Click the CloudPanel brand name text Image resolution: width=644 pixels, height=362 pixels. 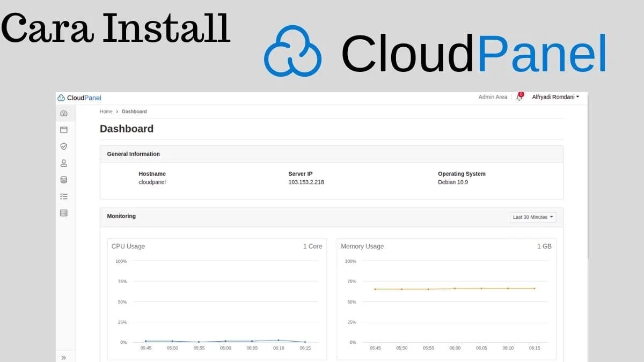point(84,98)
